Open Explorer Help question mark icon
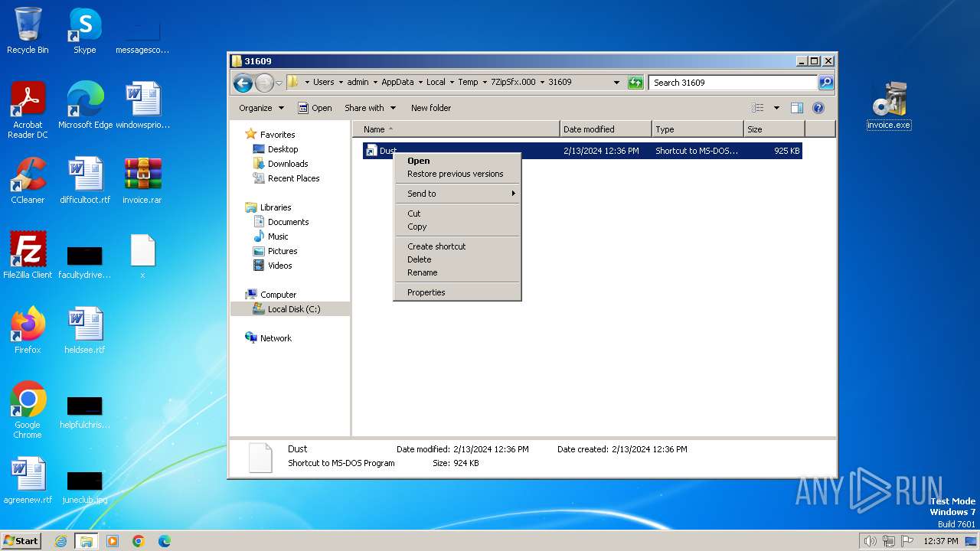The image size is (980, 551). coord(818,108)
